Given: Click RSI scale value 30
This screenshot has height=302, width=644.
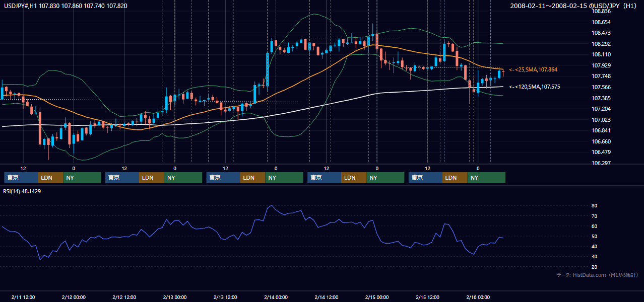Looking at the screenshot, I should pyautogui.click(x=594, y=257).
